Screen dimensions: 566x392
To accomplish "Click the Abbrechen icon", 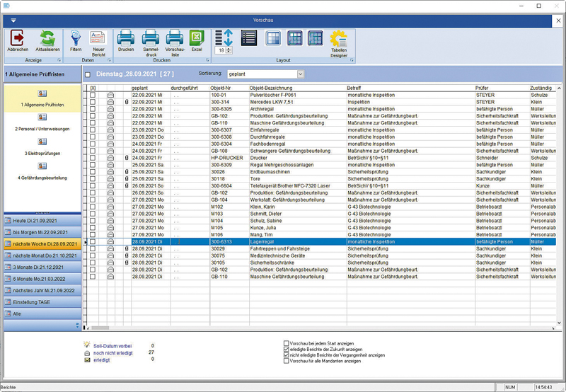I will tap(18, 38).
